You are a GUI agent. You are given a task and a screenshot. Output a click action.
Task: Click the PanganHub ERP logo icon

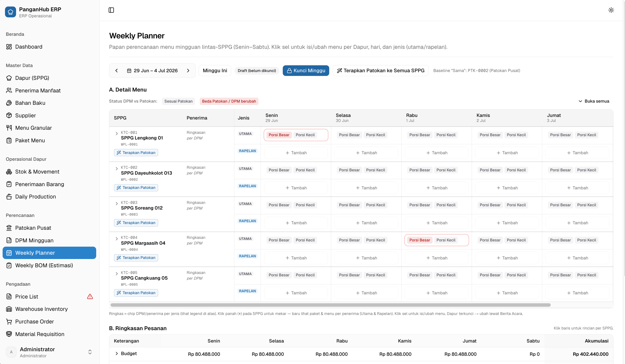(10, 12)
